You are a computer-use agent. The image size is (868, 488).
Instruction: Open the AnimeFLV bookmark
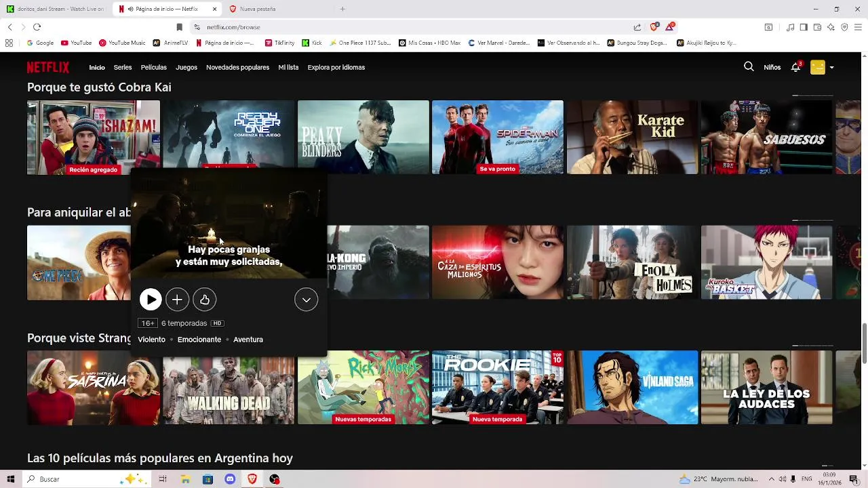(x=170, y=43)
